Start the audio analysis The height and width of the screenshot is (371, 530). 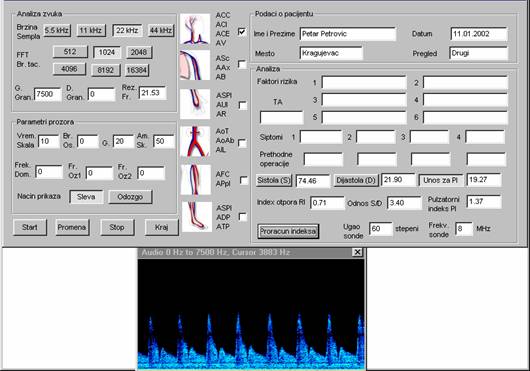[x=30, y=227]
